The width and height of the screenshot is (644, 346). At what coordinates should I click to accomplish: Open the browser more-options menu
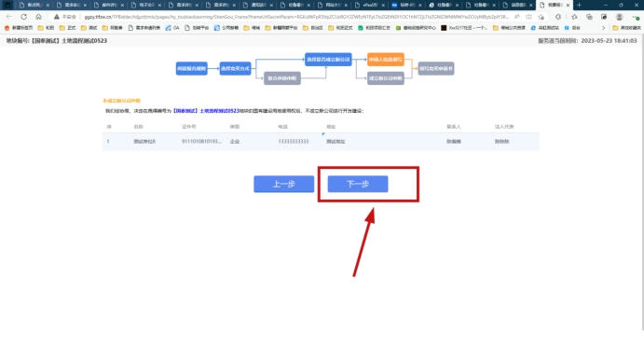(636, 17)
